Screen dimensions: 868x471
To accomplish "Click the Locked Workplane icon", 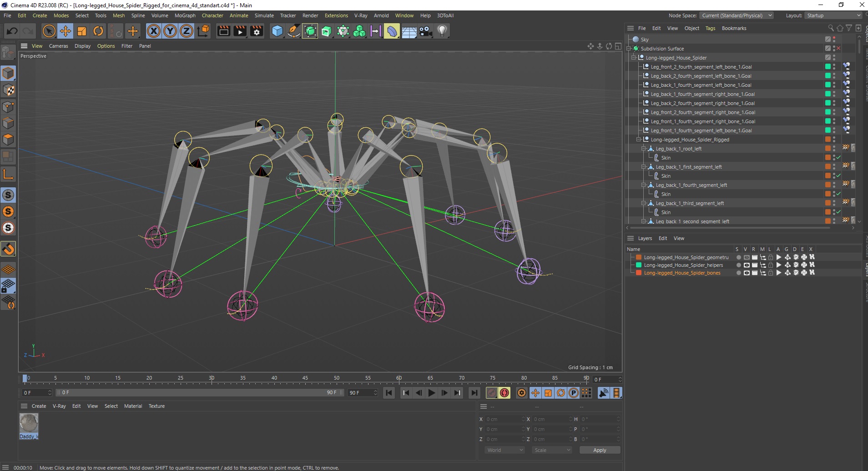I will coord(9,286).
